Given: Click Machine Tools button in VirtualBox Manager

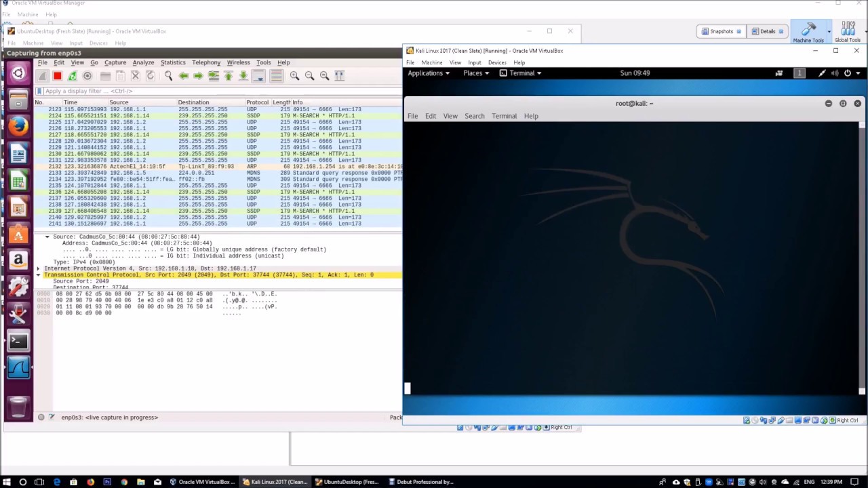Looking at the screenshot, I should [x=808, y=32].
